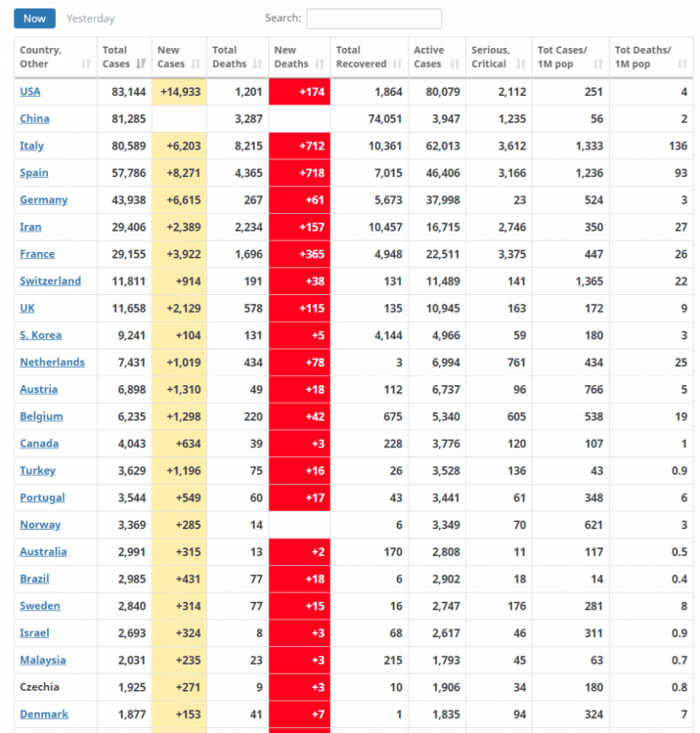Image resolution: width=700 pixels, height=733 pixels.
Task: Click the Malaysia country link
Action: (x=43, y=661)
